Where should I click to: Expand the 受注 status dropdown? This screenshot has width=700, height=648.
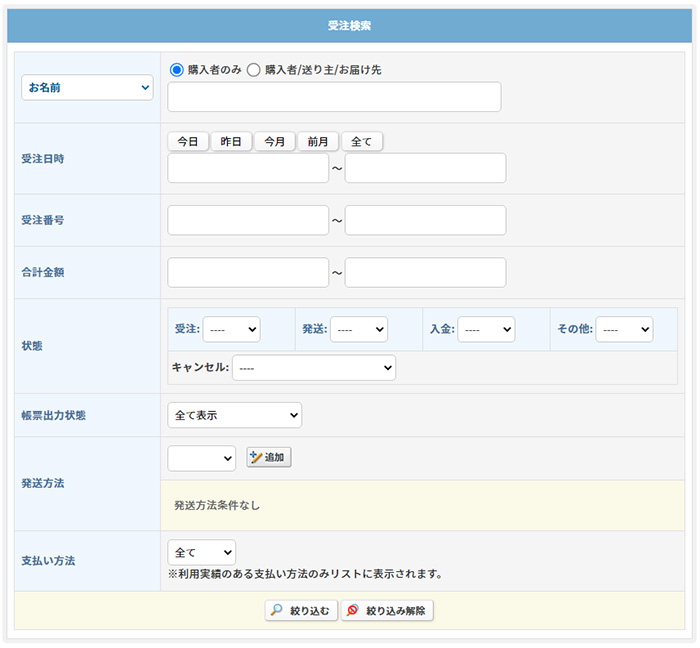click(232, 329)
